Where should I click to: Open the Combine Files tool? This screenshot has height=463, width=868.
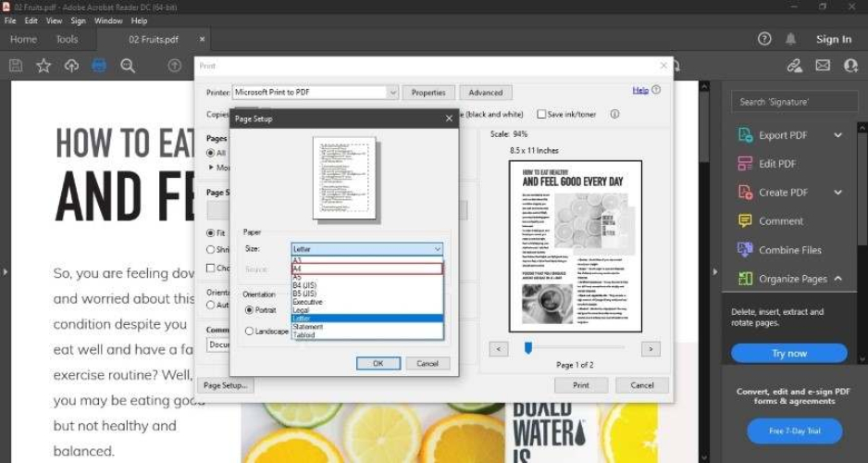click(790, 250)
